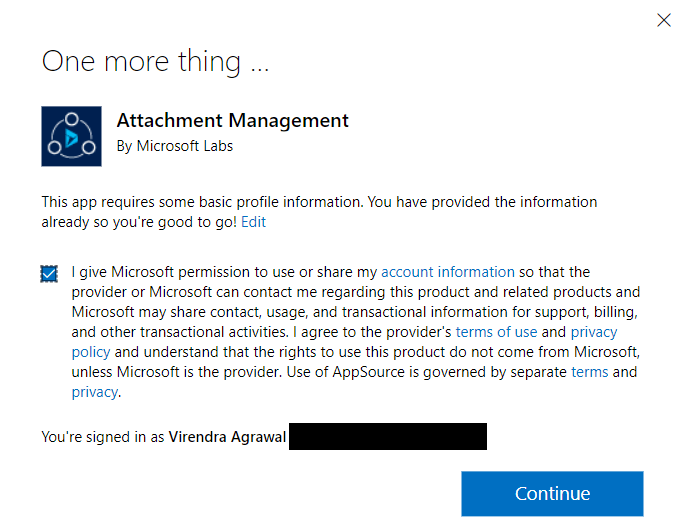
Task: Click the Attachment Management app title
Action: pyautogui.click(x=232, y=121)
